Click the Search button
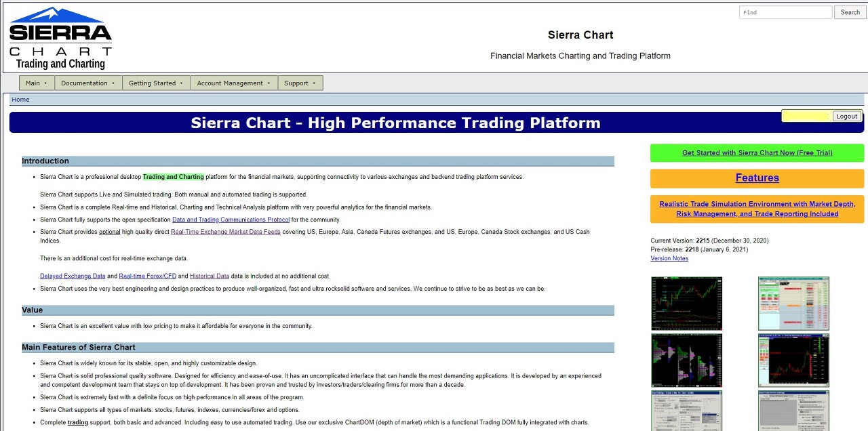The width and height of the screenshot is (868, 431). 850,12
